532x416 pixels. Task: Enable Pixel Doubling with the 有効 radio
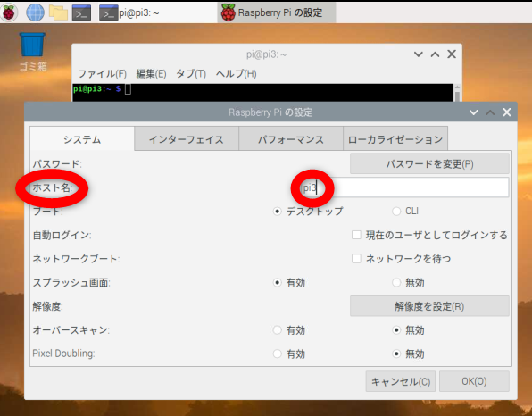(x=278, y=354)
